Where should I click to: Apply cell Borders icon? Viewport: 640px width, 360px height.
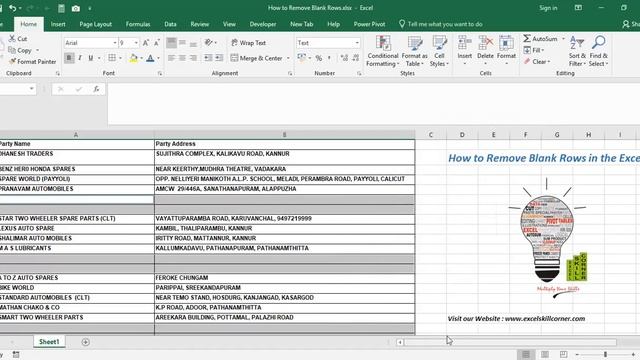tap(112, 58)
